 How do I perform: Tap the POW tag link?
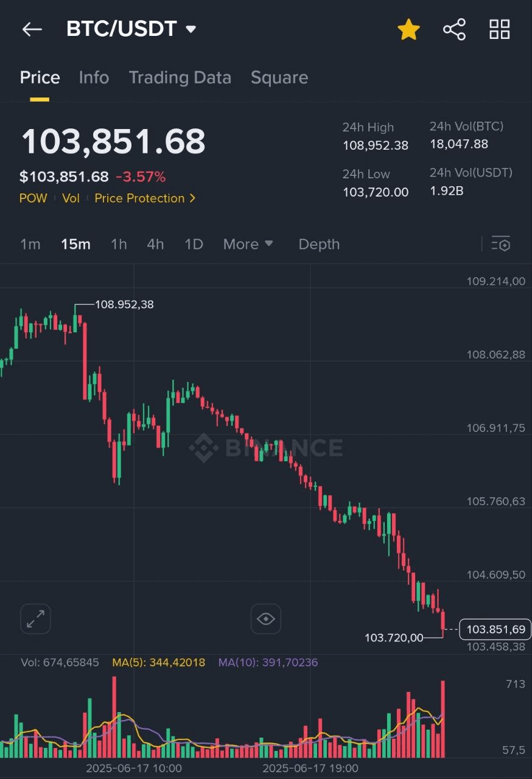click(x=33, y=198)
